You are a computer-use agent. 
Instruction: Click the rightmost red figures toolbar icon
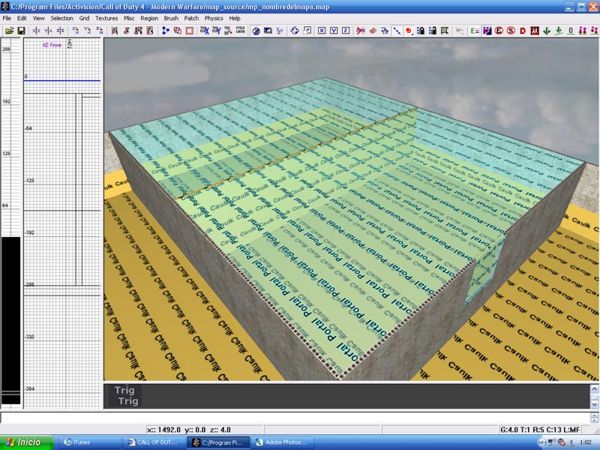[594, 31]
